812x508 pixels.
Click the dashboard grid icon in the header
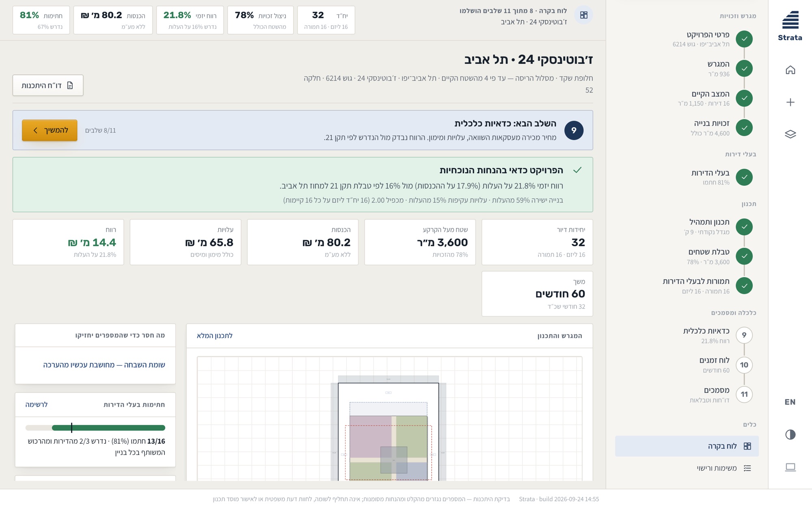(584, 15)
